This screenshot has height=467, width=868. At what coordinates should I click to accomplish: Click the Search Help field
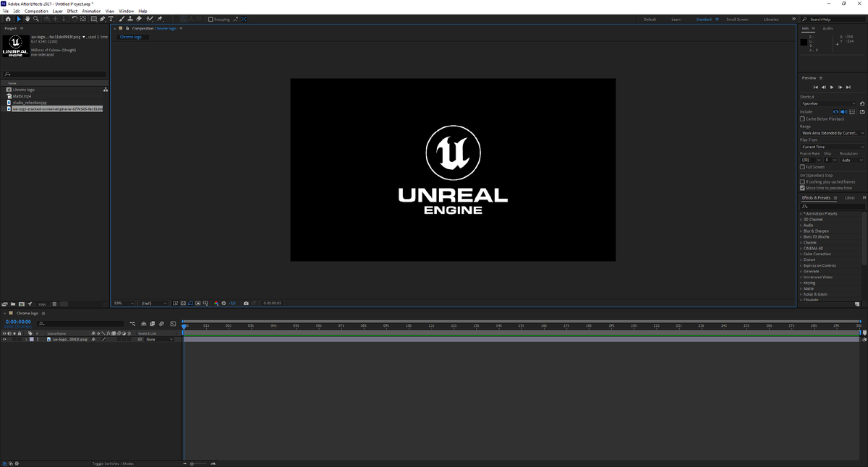point(833,20)
